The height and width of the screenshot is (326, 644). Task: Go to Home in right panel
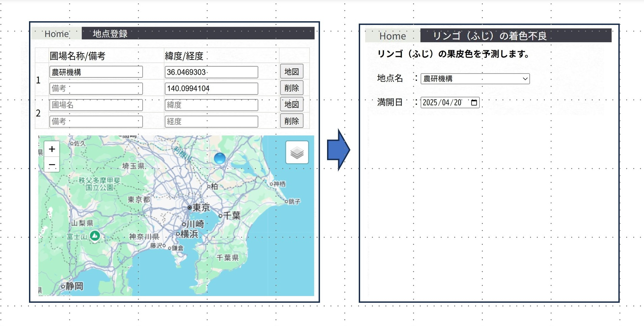click(x=392, y=36)
